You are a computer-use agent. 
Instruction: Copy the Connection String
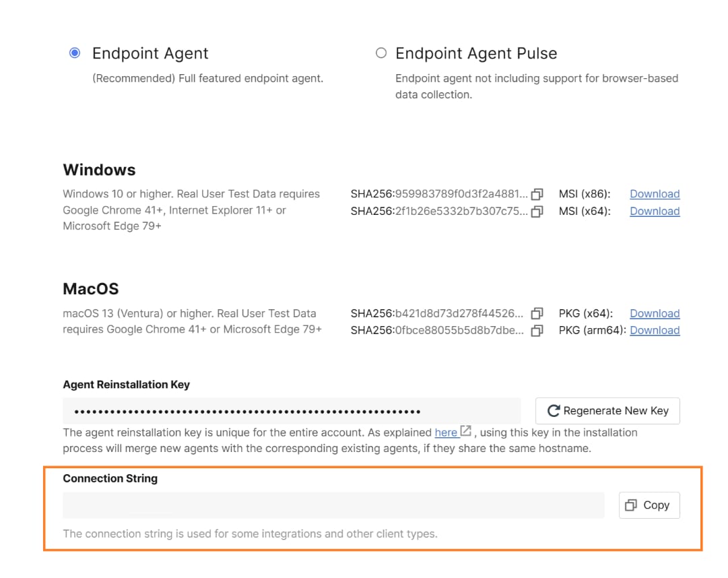coord(649,505)
